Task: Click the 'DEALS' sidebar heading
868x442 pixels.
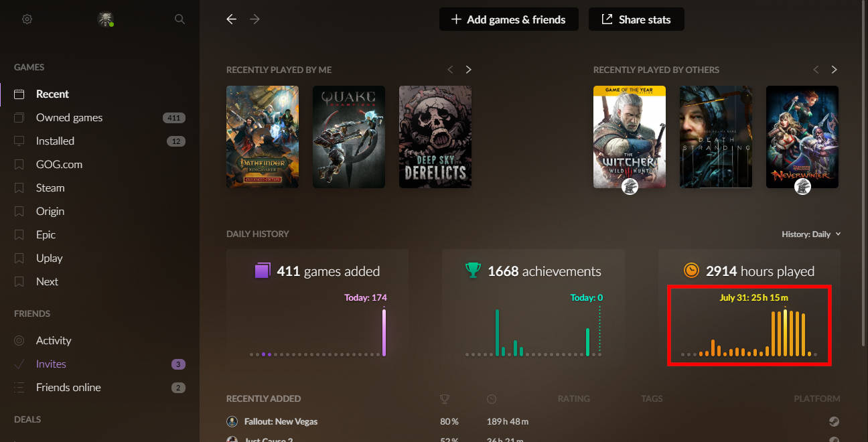Action: 27,419
